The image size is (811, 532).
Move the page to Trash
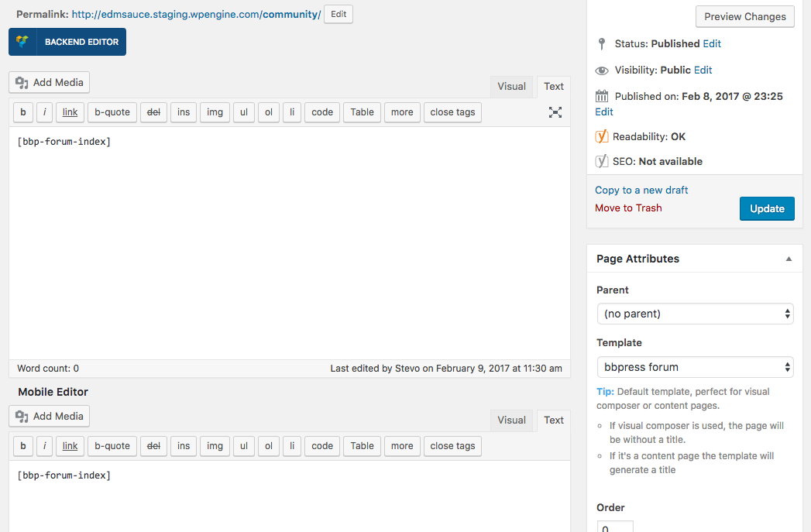coord(628,208)
